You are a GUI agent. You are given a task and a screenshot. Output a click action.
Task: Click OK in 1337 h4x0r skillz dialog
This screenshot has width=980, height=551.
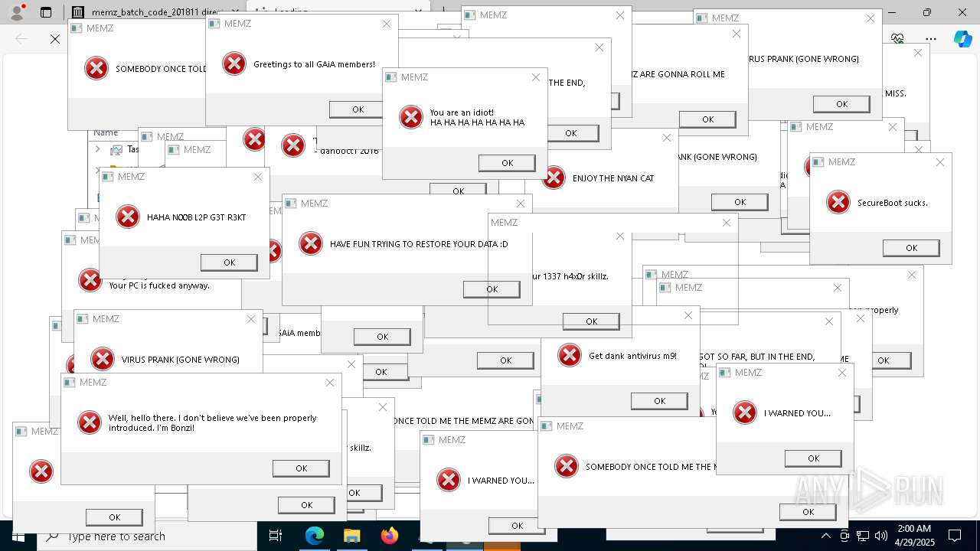(591, 321)
